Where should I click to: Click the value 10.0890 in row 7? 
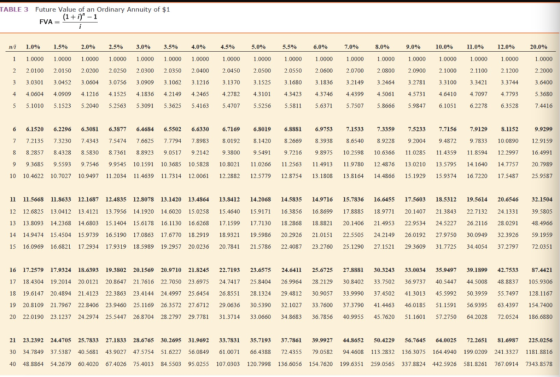click(x=508, y=141)
